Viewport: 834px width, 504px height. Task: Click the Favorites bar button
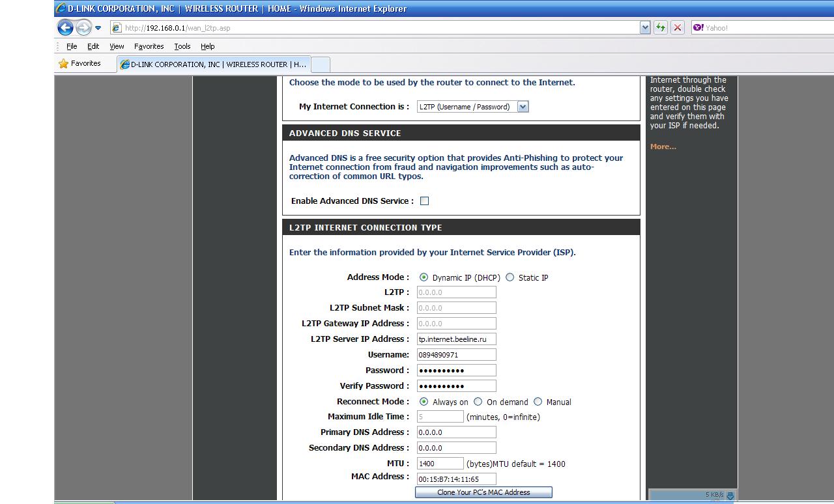[x=79, y=64]
